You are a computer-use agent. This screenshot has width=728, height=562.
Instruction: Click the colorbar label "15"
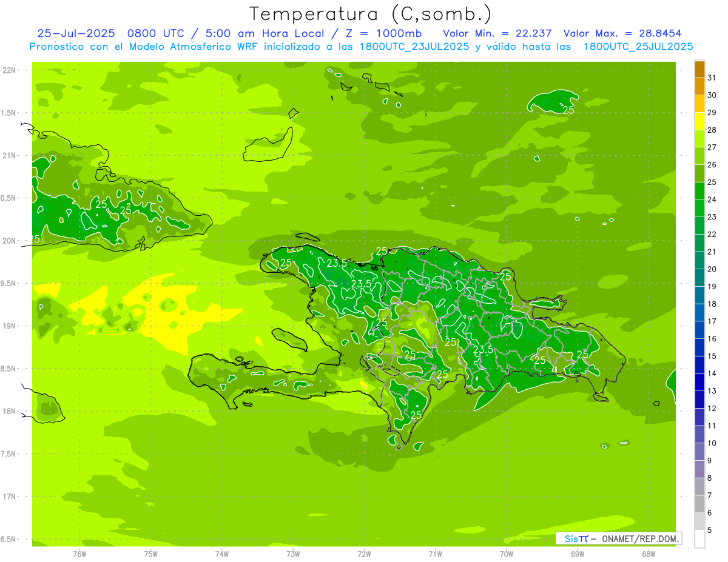tap(712, 356)
